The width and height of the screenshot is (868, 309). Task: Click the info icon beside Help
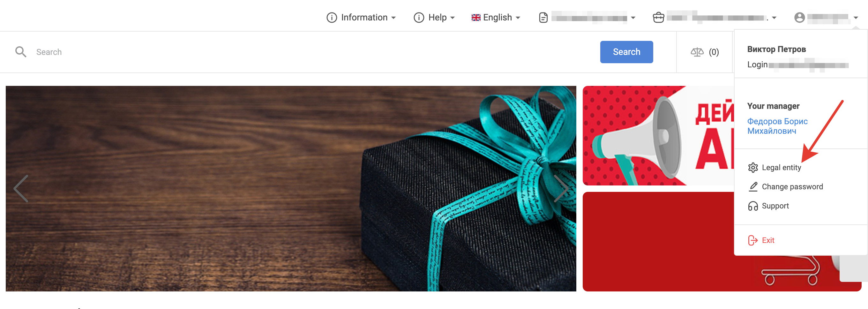418,18
